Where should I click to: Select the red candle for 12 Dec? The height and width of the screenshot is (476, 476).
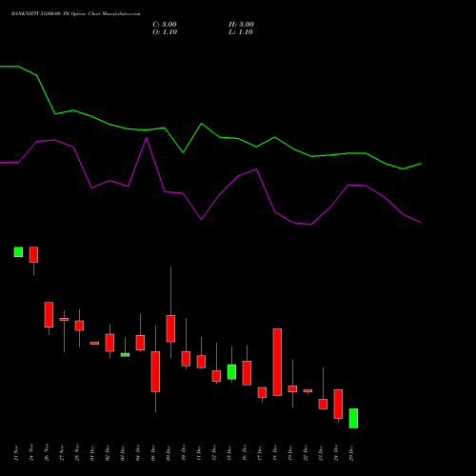216,376
